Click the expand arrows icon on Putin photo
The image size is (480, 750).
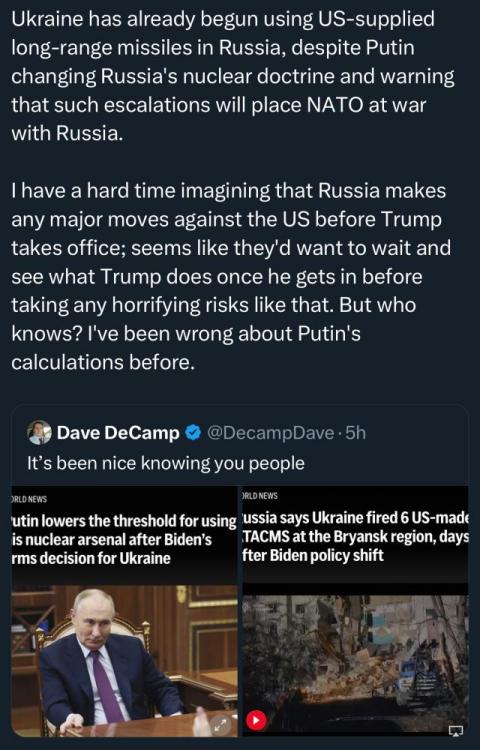[x=221, y=724]
